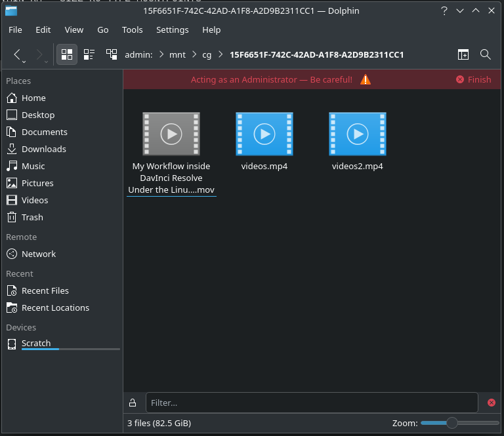Open Scratch device in sidebar

(36, 343)
